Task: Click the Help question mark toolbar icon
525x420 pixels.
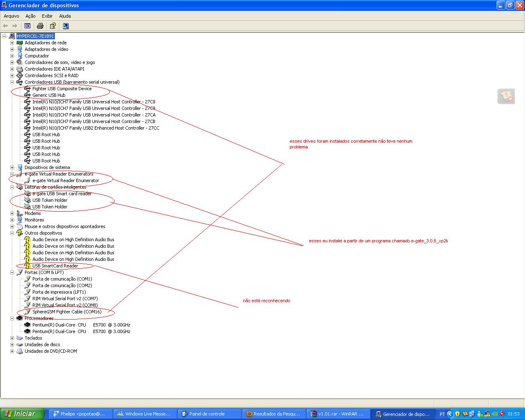Action: (53, 26)
